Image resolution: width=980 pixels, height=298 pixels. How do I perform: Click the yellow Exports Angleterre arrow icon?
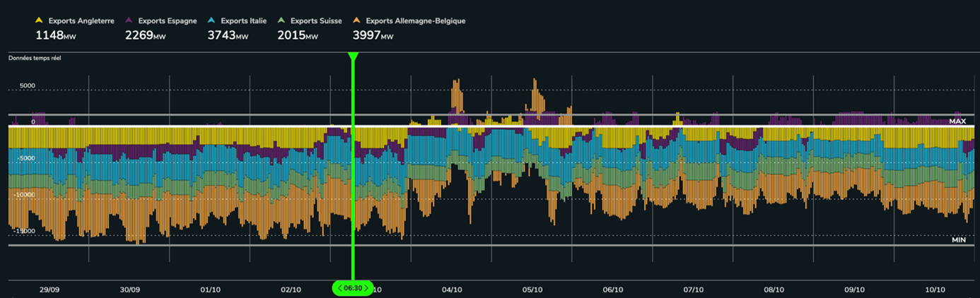tap(39, 21)
